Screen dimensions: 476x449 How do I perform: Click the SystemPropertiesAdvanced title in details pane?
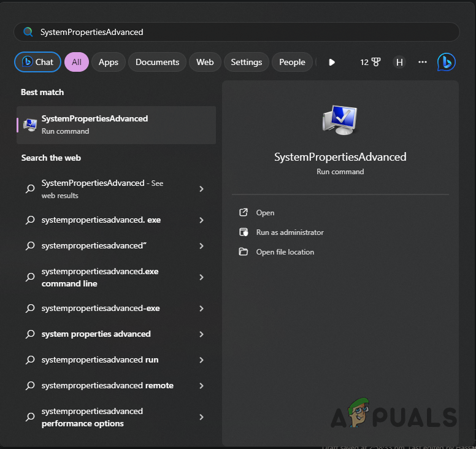click(340, 157)
